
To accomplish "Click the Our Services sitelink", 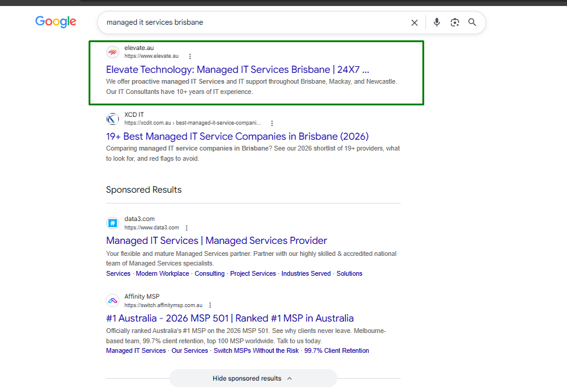I will (x=189, y=350).
